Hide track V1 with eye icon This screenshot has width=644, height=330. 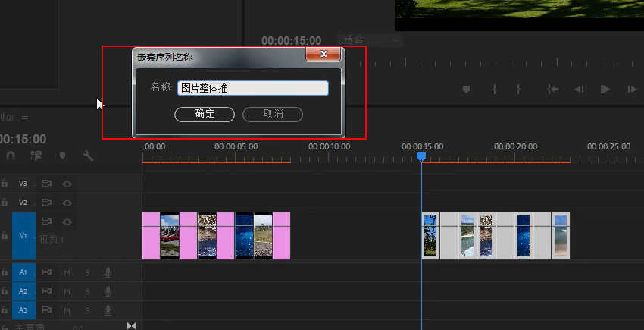pos(67,222)
